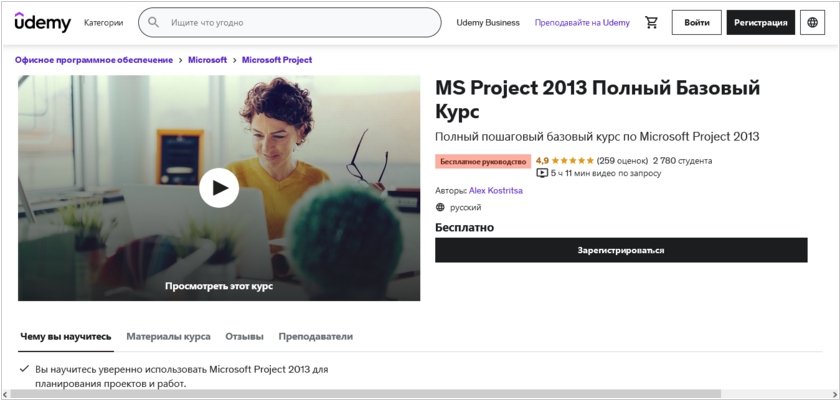Click Просмотреть этот курс caption

(219, 286)
